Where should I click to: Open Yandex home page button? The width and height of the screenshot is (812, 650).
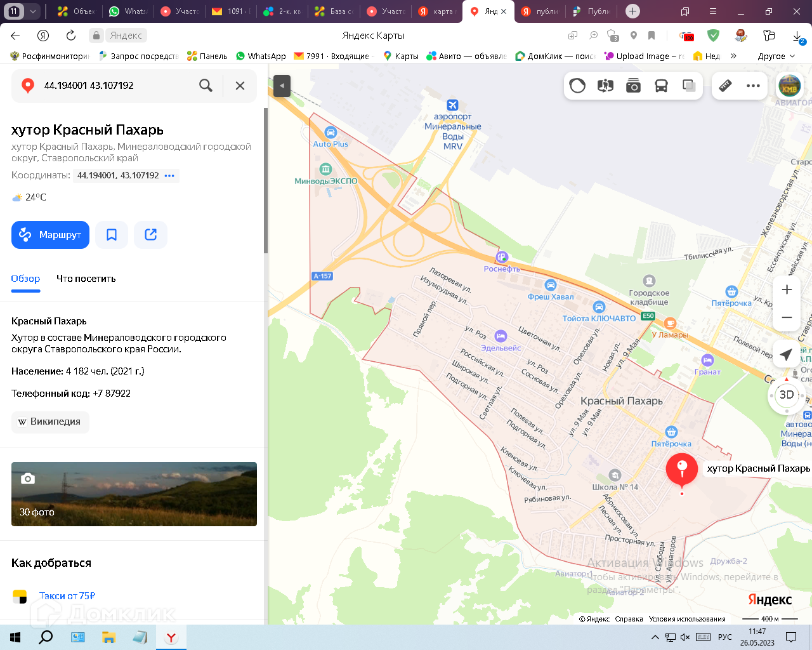(43, 36)
